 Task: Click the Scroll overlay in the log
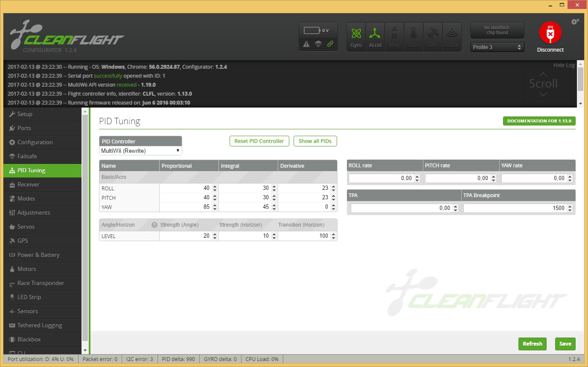click(543, 83)
